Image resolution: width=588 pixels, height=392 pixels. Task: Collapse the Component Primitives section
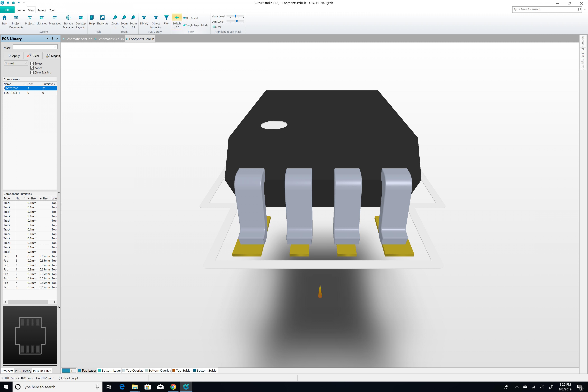coord(59,193)
